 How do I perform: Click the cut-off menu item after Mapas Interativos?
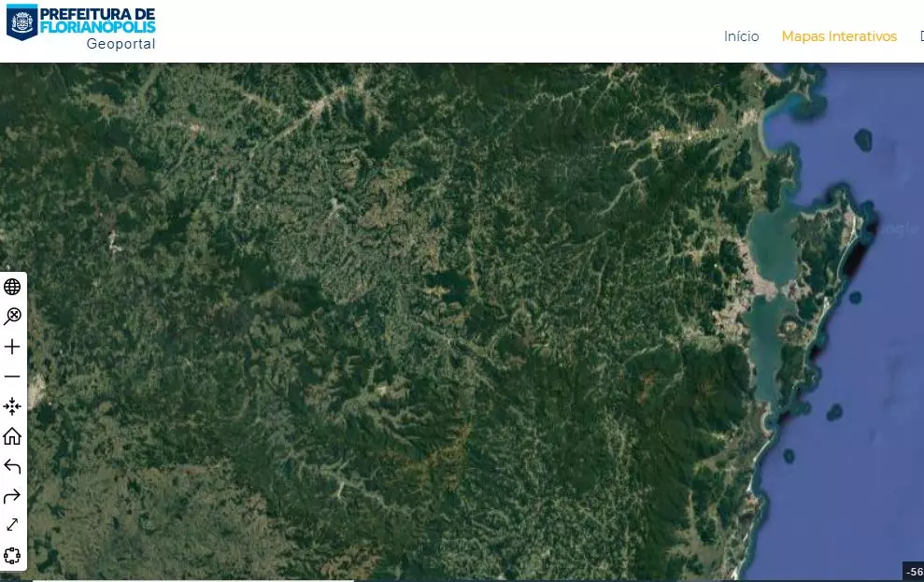point(921,36)
